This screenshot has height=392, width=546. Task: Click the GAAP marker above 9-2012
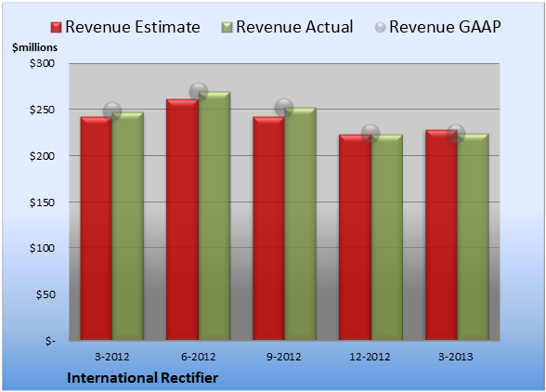284,108
